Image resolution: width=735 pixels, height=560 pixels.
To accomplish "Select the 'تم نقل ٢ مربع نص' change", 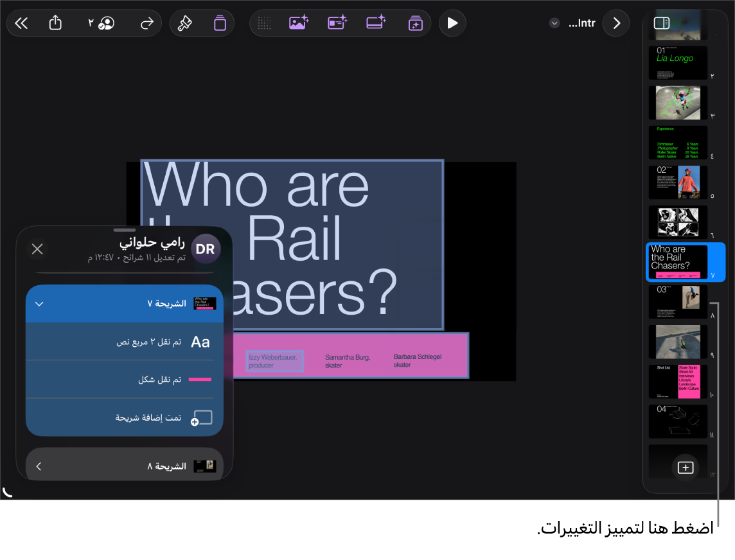I will 124,342.
